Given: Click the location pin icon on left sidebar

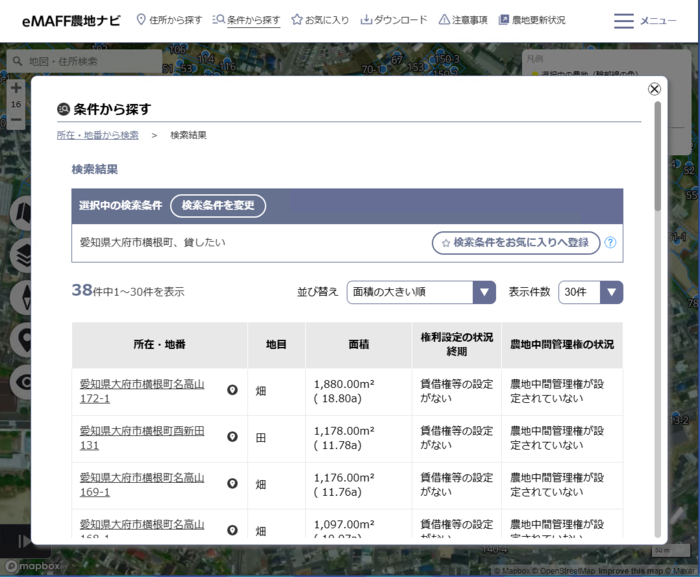Looking at the screenshot, I should (x=23, y=340).
